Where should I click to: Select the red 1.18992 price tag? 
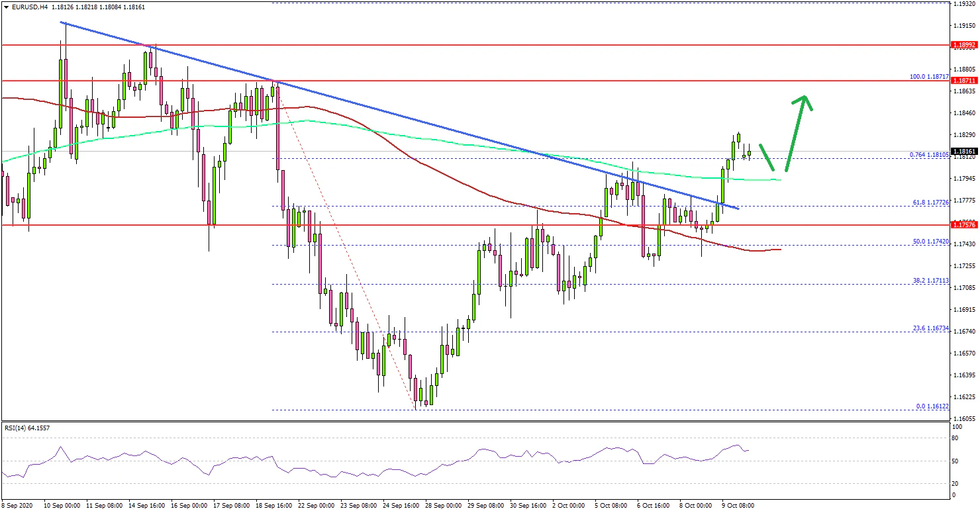pos(964,46)
